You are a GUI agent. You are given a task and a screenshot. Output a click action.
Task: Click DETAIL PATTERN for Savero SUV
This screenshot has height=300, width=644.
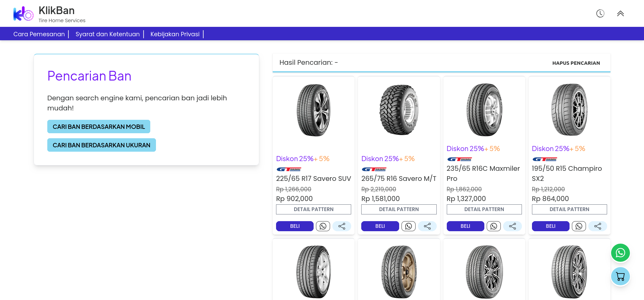[x=314, y=209]
